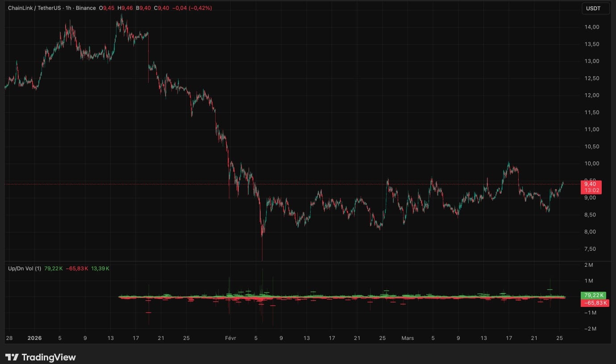Click the −0,04 (−0,42%) change value
This screenshot has height=364, width=616.
[191, 8]
